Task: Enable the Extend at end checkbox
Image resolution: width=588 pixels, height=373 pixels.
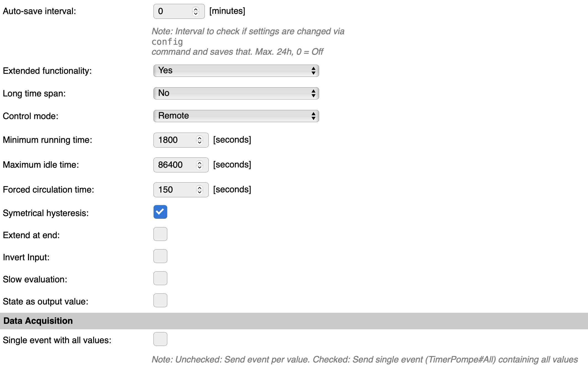Action: pos(160,234)
